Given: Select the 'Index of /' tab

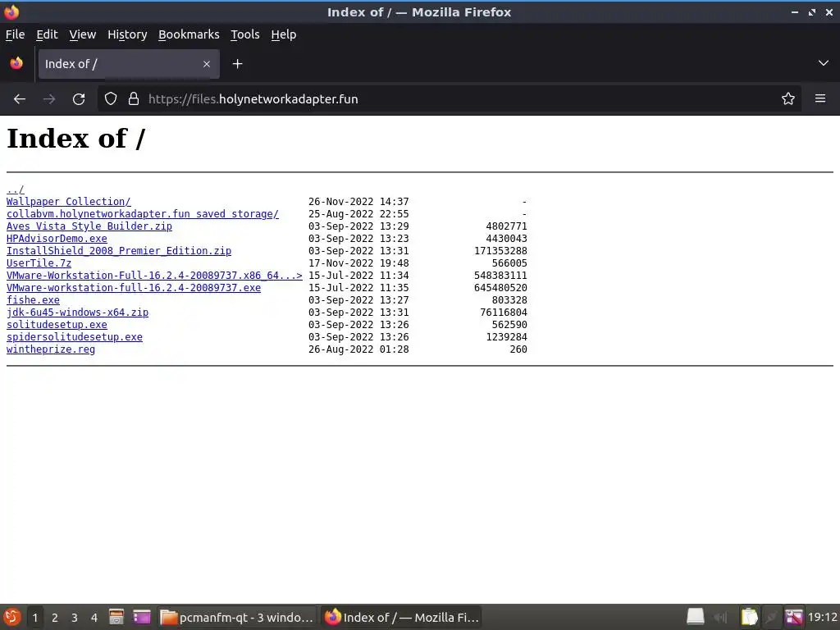Looking at the screenshot, I should 129,64.
